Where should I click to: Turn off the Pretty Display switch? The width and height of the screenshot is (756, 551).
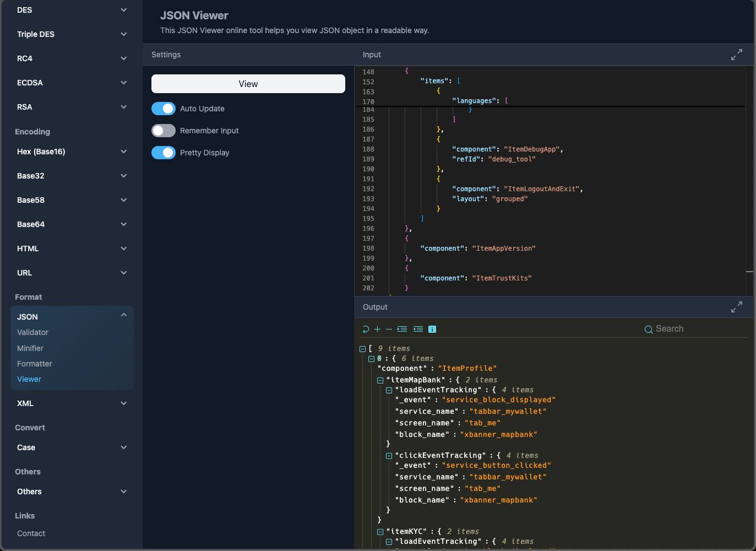pos(164,153)
